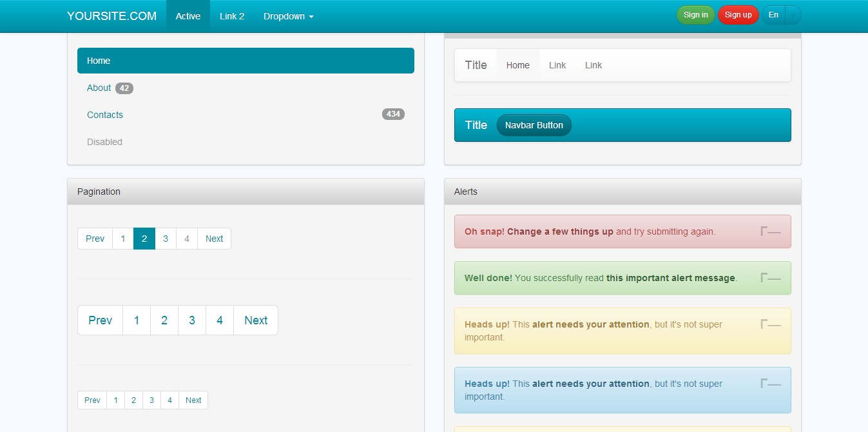Click the red Sign up button
Viewport: 868px width, 432px height.
tap(738, 15)
